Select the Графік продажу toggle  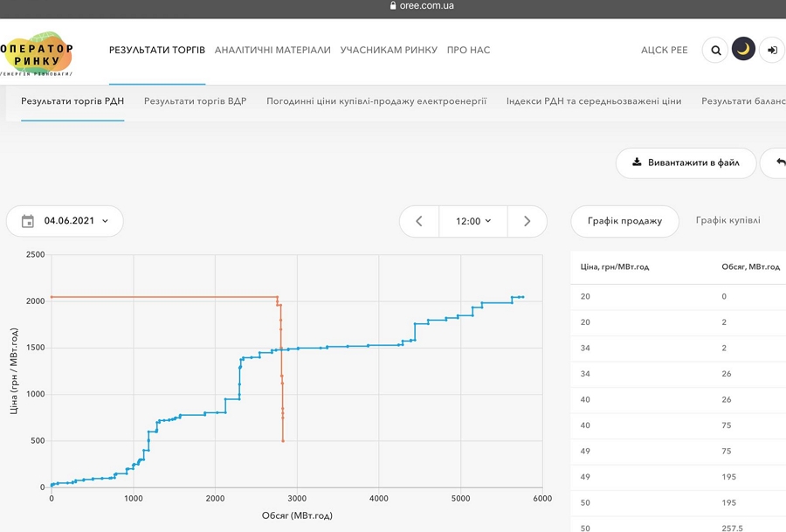tap(624, 221)
